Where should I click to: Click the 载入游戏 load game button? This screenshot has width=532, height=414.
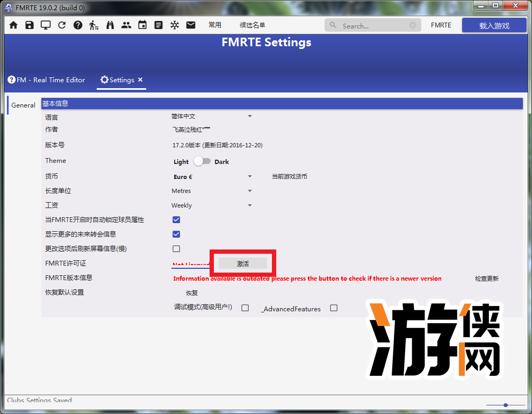(494, 25)
